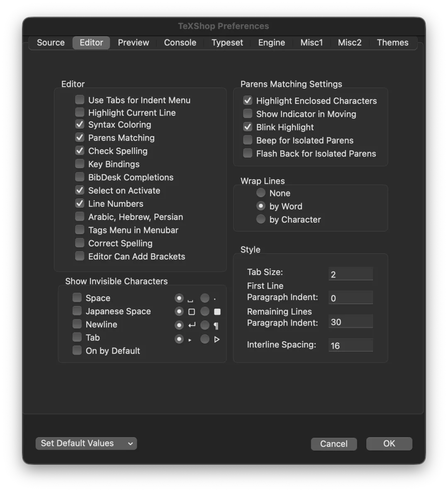448x492 pixels.
Task: Open the Misc2 tab
Action: (350, 43)
